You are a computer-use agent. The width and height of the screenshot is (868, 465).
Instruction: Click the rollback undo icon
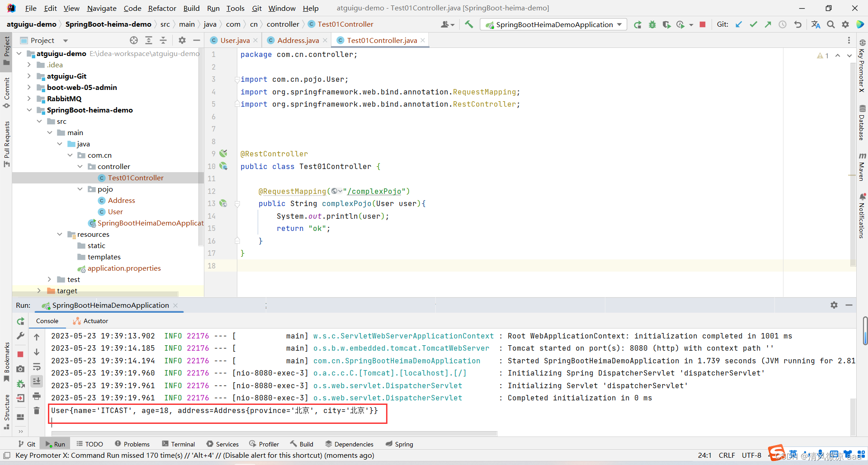tap(797, 24)
